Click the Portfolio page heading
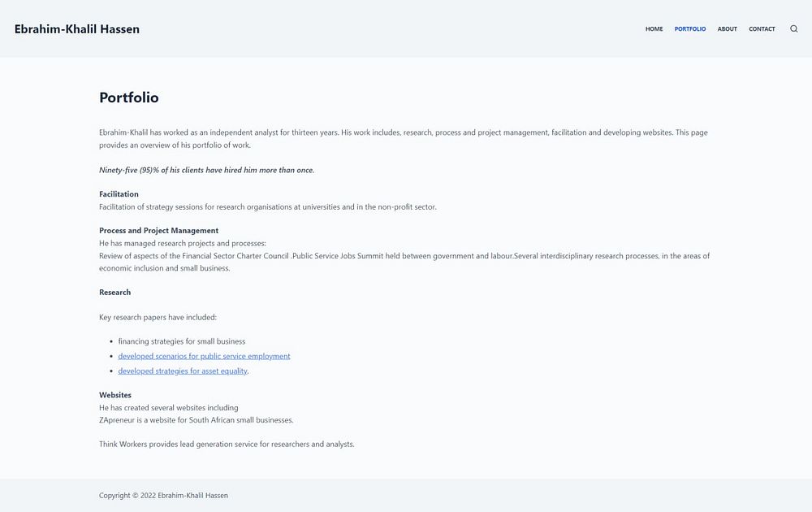Screen dimensions: 812x512 [x=129, y=98]
